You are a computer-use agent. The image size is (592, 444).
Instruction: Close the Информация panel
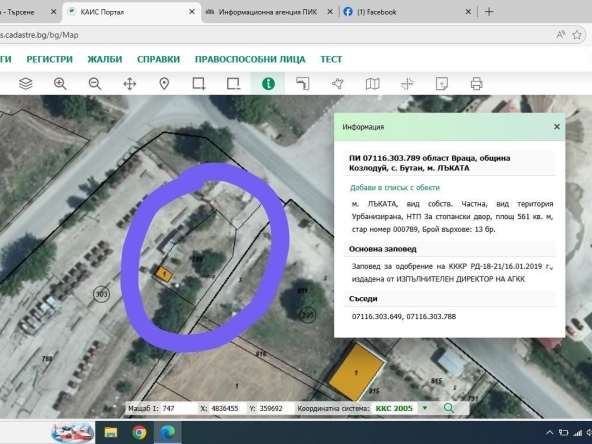point(557,127)
